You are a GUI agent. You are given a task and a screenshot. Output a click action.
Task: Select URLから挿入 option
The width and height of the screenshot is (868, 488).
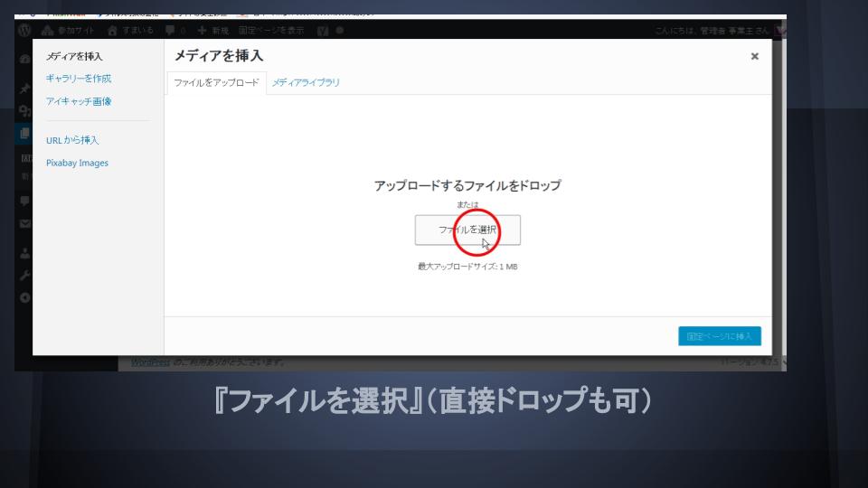[x=72, y=140]
